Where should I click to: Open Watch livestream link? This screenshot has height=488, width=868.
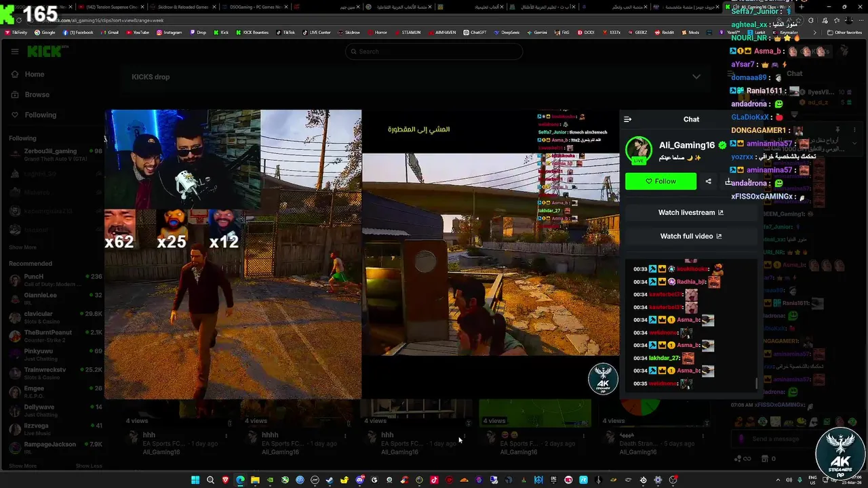(690, 212)
